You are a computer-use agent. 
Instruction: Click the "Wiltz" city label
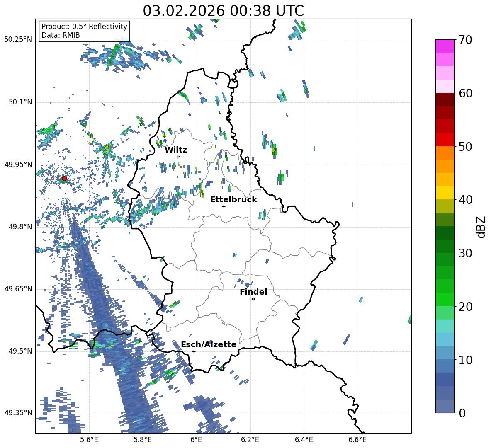[176, 150]
